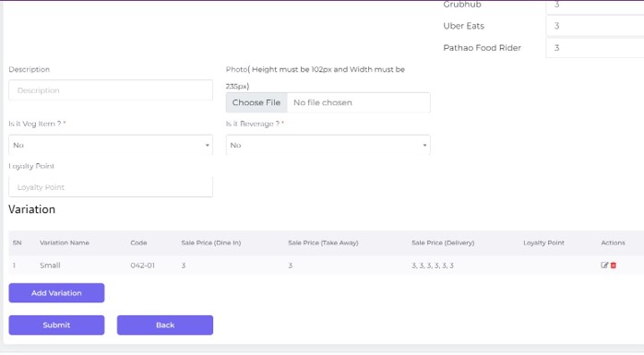Viewport: 644px width, 355px height.
Task: Click the 'Uber Eats' label
Action: pyautogui.click(x=464, y=26)
